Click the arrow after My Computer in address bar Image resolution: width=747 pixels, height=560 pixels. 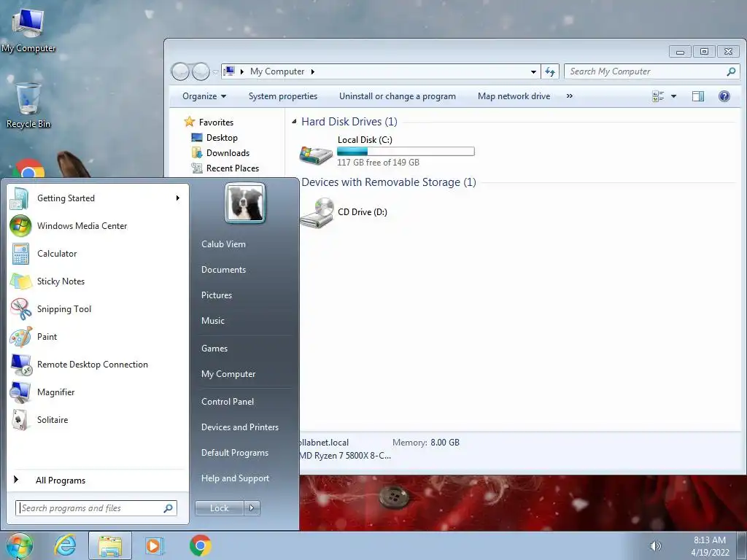312,71
